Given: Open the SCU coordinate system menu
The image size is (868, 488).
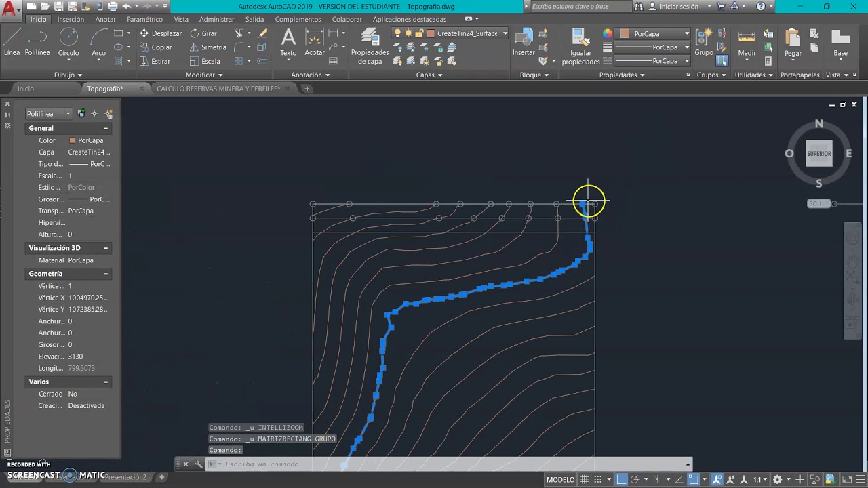Looking at the screenshot, I should [x=818, y=203].
